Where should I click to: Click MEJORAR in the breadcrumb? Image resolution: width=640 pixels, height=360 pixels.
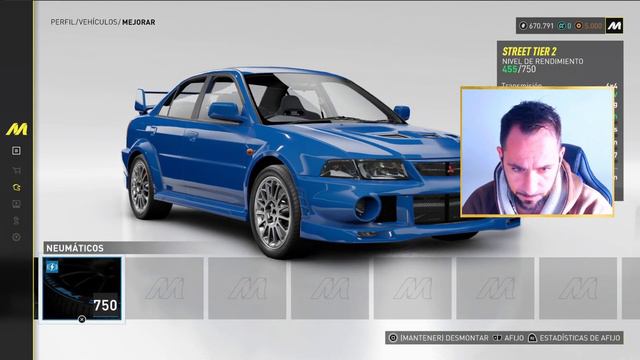coord(138,22)
